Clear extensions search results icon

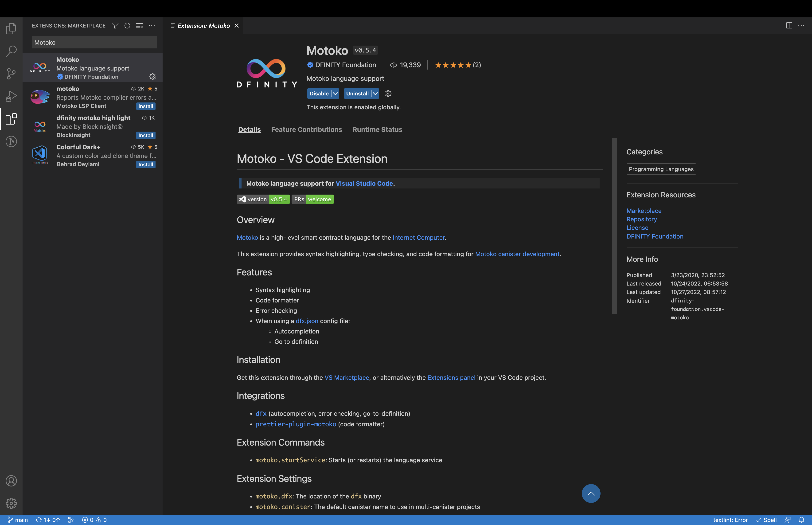tap(139, 26)
